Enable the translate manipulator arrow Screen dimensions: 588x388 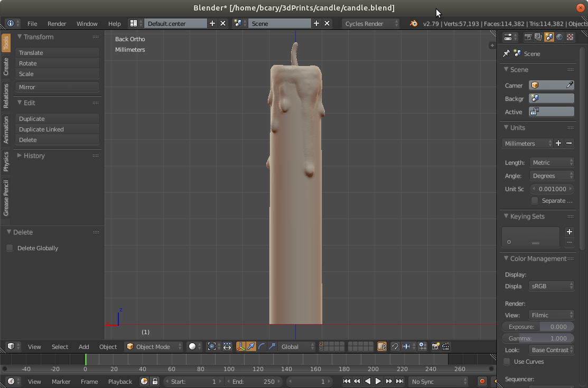click(251, 346)
